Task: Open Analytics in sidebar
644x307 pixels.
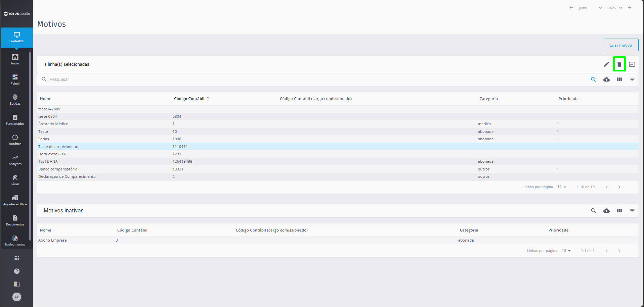Action: (x=15, y=160)
